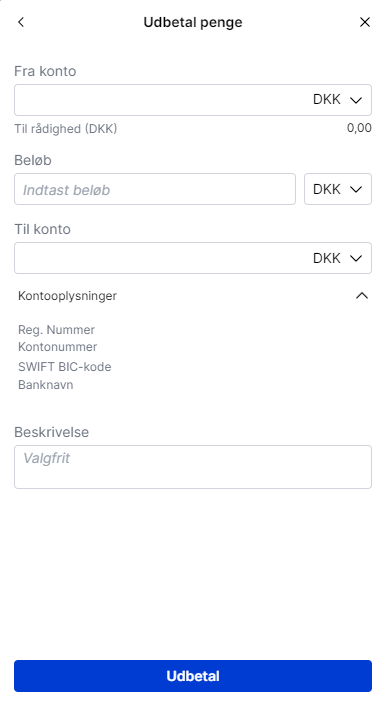Click the Beskrivelse Valgfrit text area
The height and width of the screenshot is (705, 385).
(x=192, y=467)
